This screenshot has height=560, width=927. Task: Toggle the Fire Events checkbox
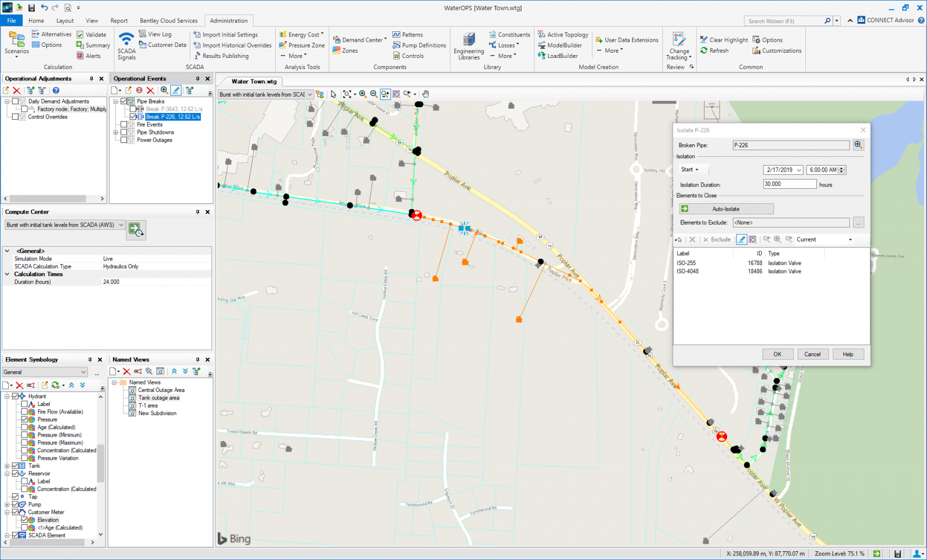[x=124, y=125]
